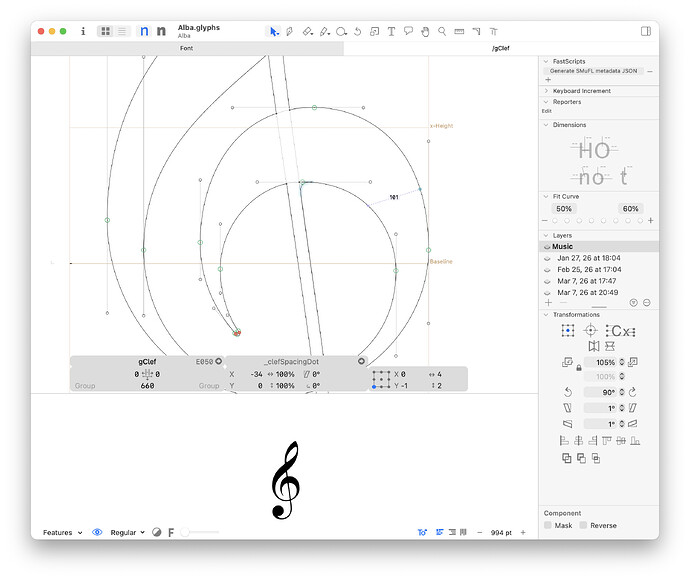This screenshot has width=690, height=580.
Task: Switch to list view in toolbar
Action: (122, 31)
